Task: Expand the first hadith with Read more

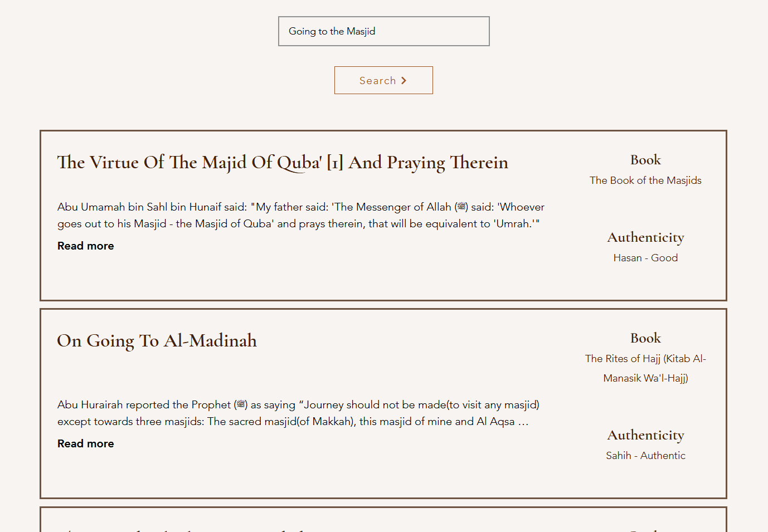Action: coord(85,246)
